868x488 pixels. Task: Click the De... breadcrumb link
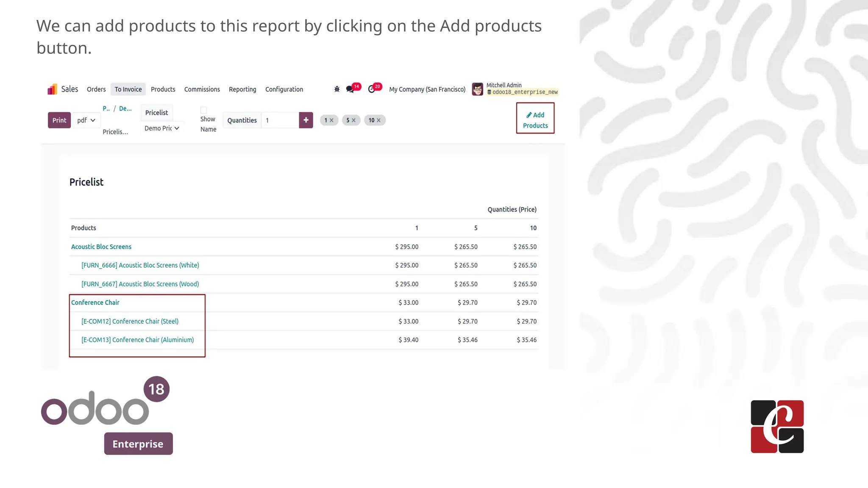(125, 108)
